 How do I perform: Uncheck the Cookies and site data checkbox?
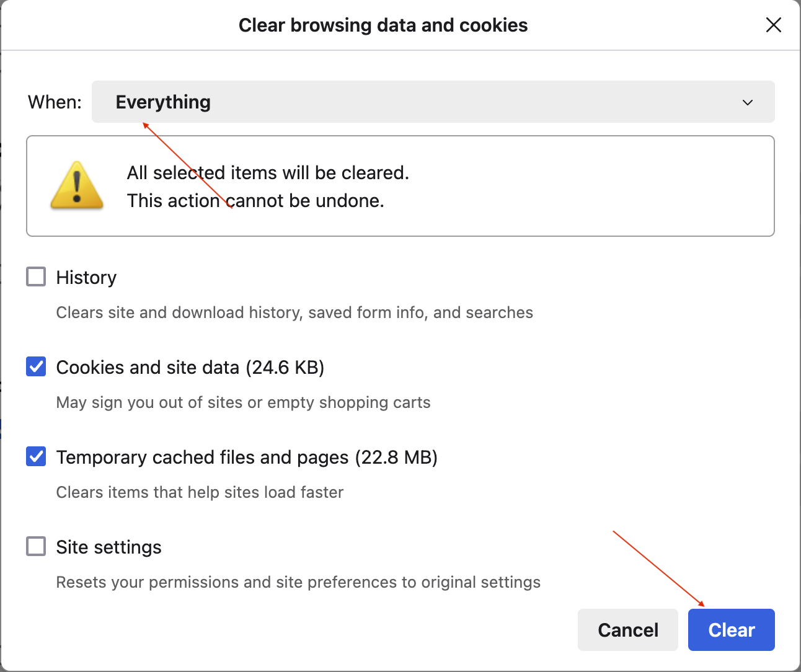coord(36,366)
